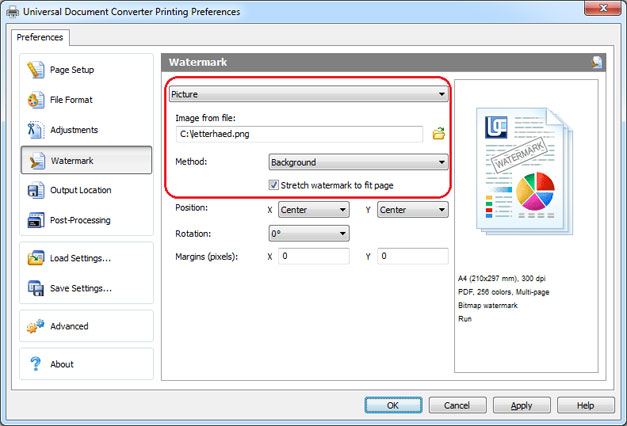The height and width of the screenshot is (426, 627).
Task: Click the Cancel button
Action: point(457,405)
